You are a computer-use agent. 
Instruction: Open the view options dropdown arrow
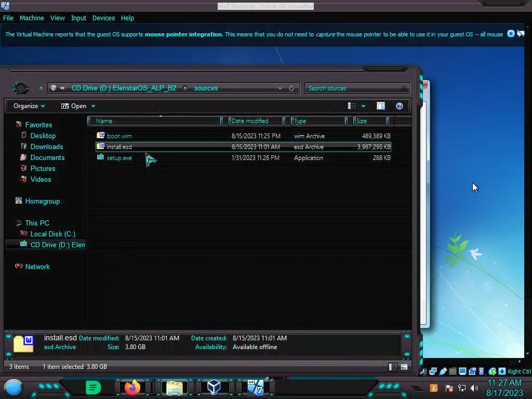(363, 106)
